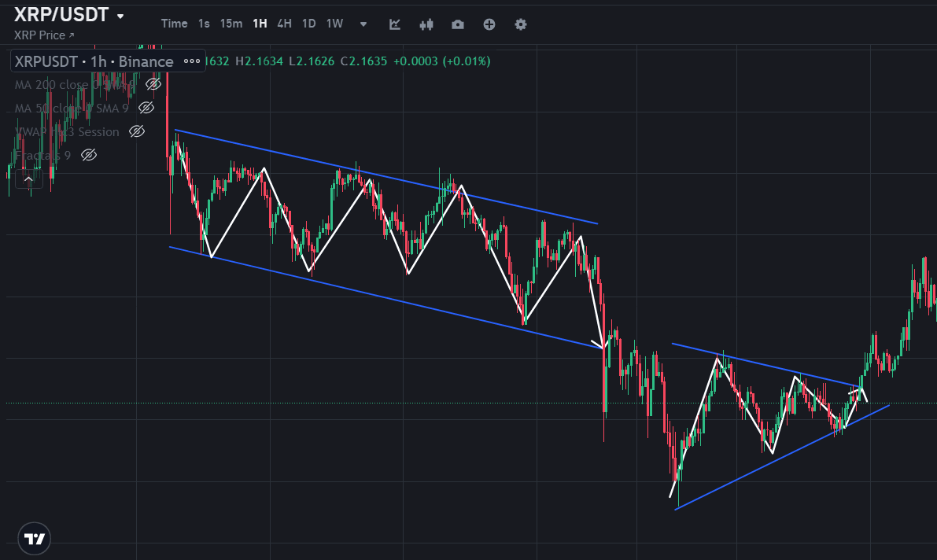Collapse the indicator legend list
Image resolution: width=937 pixels, height=560 pixels.
(28, 179)
